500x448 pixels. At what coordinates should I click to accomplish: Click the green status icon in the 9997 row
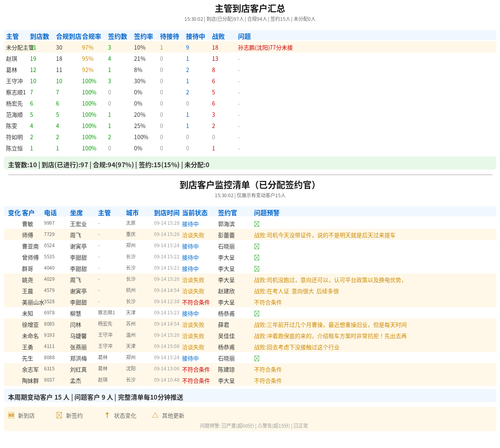tap(257, 224)
